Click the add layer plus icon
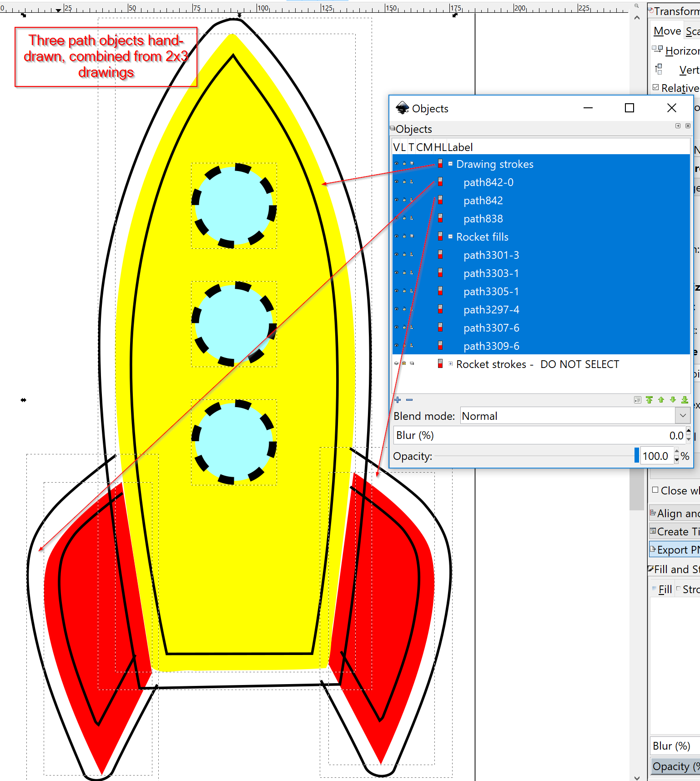The image size is (700, 781). 398,400
